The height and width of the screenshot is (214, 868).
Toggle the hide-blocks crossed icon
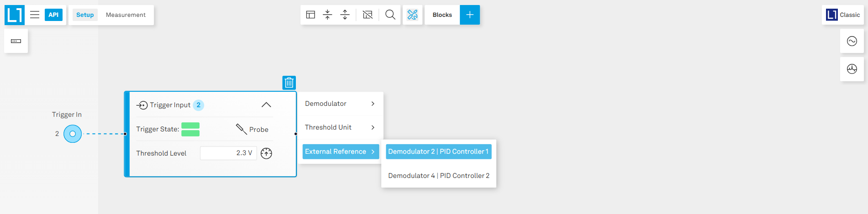point(368,15)
